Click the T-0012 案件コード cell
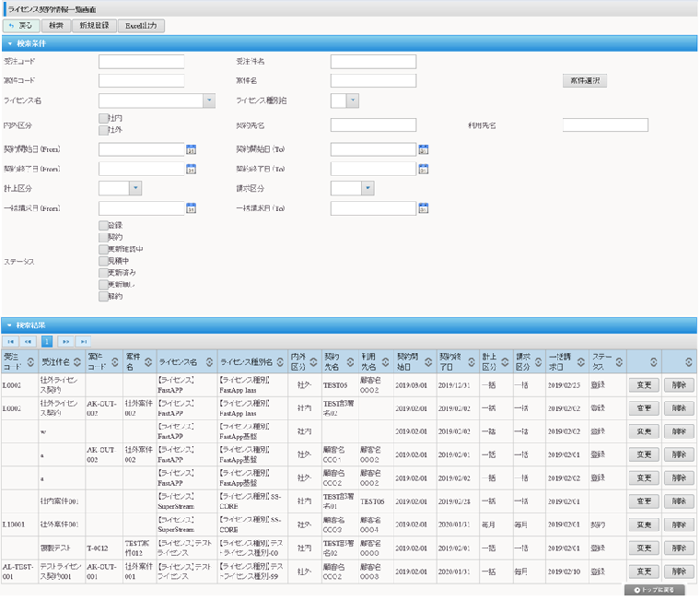 pyautogui.click(x=103, y=548)
